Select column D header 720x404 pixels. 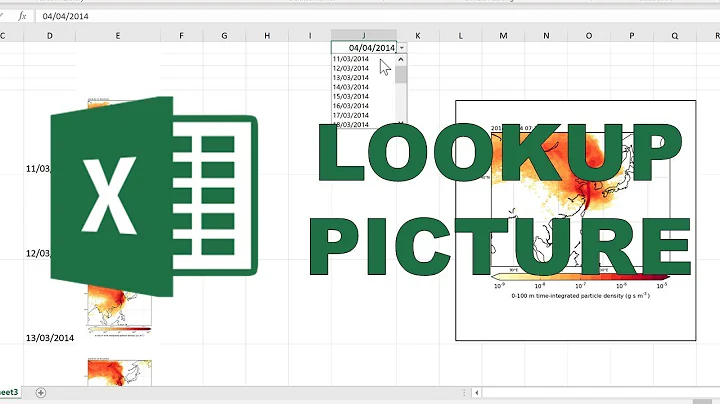50,35
